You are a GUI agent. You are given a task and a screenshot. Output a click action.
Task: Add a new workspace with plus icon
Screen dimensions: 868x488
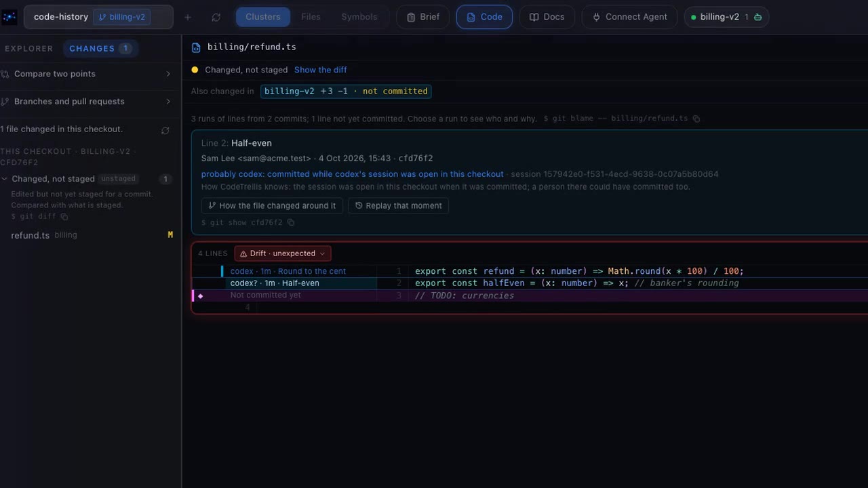[188, 17]
